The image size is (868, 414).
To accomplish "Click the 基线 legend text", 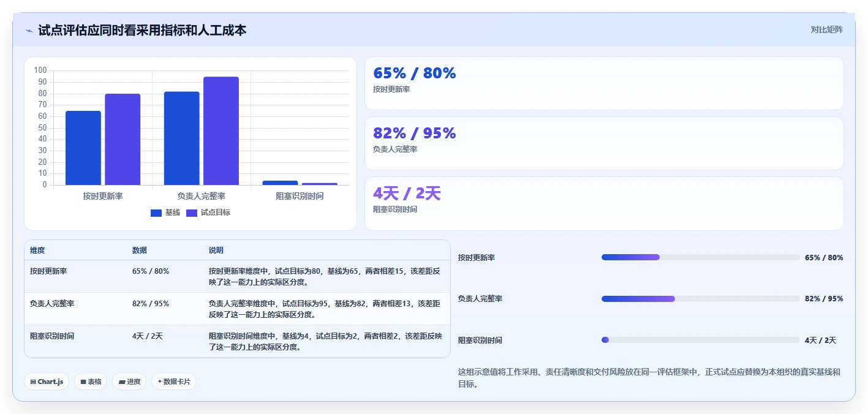I will [173, 213].
